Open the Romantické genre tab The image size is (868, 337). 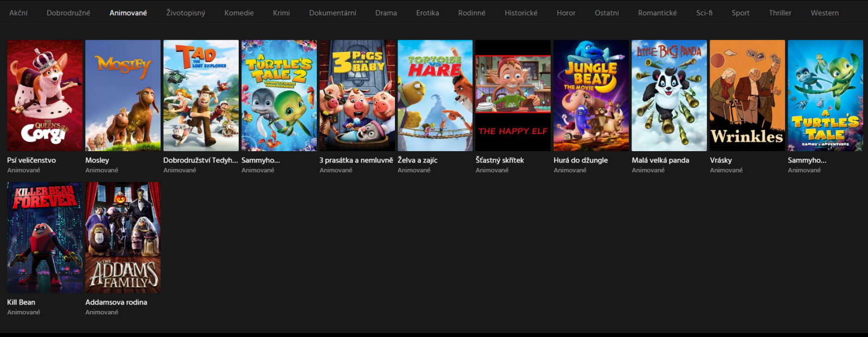658,12
